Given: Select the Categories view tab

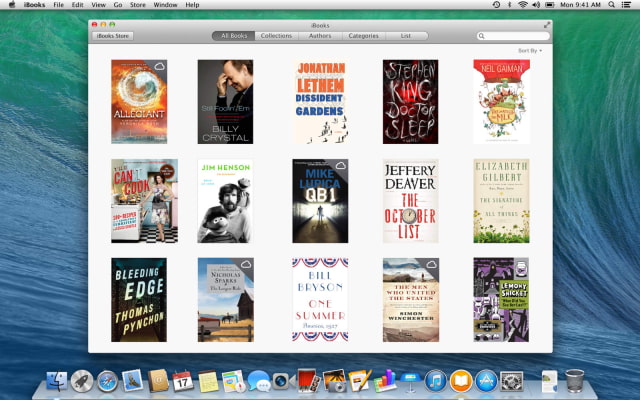Looking at the screenshot, I should (x=363, y=36).
